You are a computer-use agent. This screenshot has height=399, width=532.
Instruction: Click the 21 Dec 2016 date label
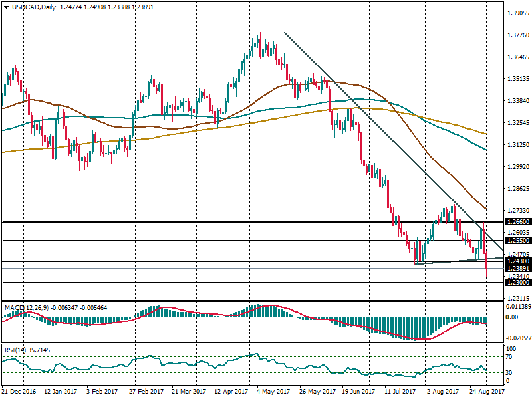tap(17, 392)
